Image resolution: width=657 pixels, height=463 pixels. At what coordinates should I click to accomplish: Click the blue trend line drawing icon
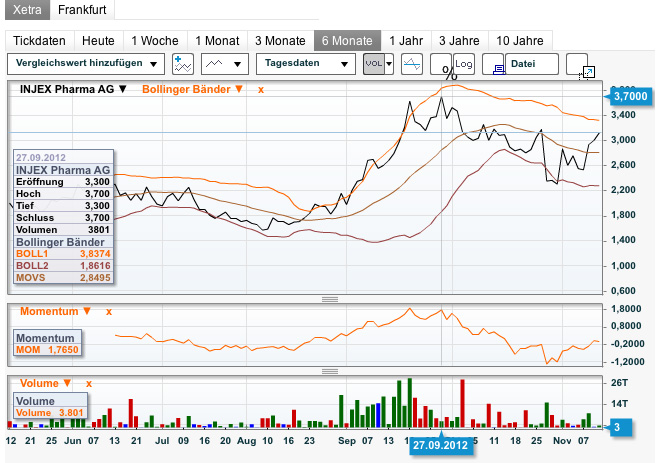(411, 64)
